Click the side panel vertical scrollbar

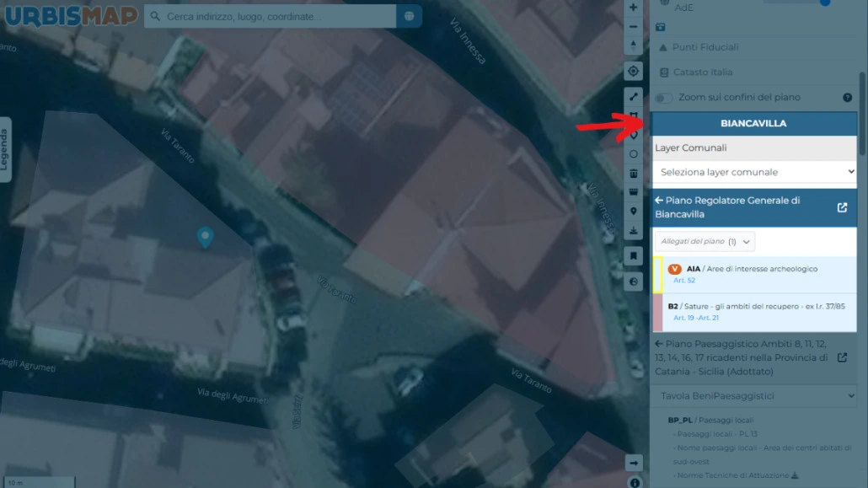tap(862, 114)
